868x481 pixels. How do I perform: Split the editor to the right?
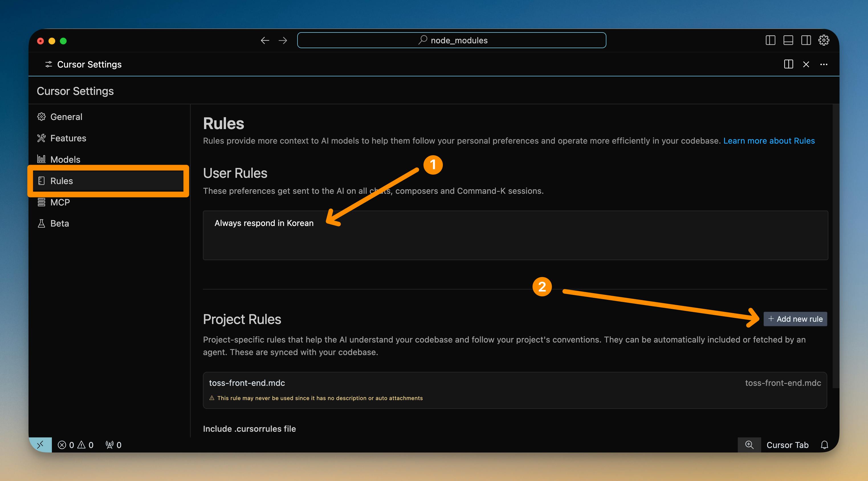pyautogui.click(x=788, y=64)
